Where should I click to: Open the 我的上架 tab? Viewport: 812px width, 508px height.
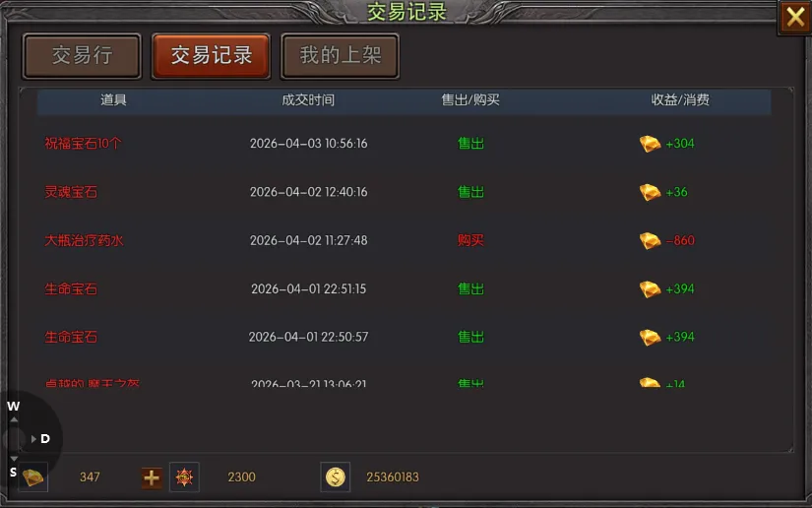pos(340,56)
